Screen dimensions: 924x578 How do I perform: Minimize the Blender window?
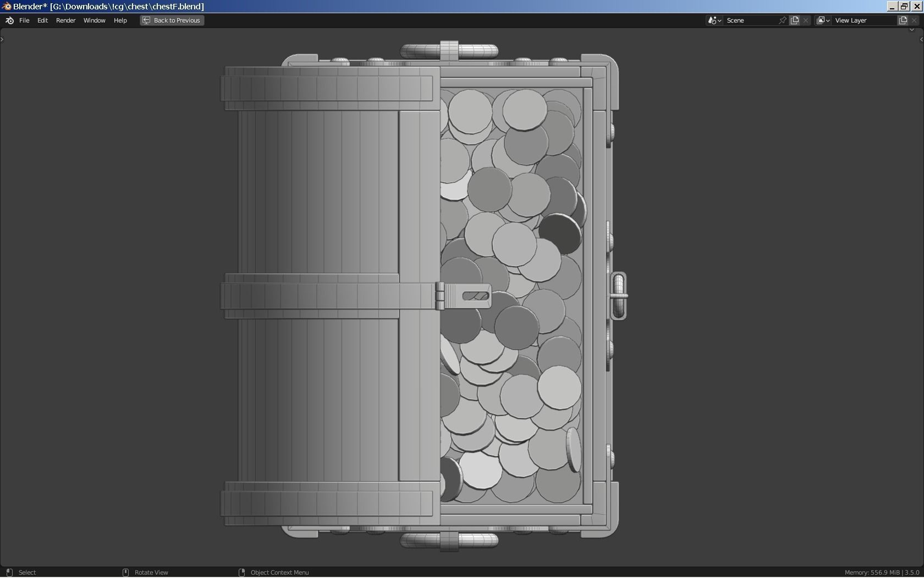tap(892, 6)
